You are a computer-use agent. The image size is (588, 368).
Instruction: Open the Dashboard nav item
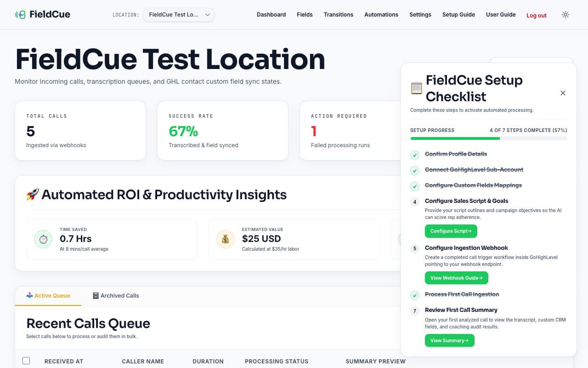coord(271,15)
